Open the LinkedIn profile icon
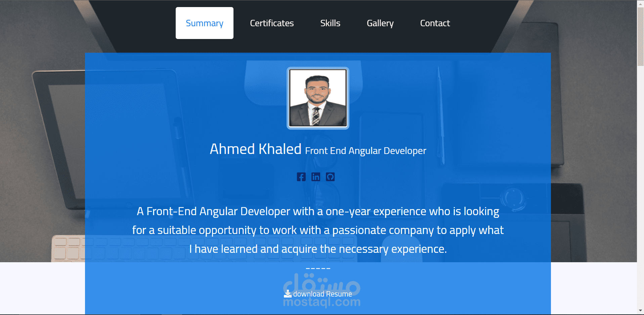The image size is (644, 315). click(x=316, y=177)
